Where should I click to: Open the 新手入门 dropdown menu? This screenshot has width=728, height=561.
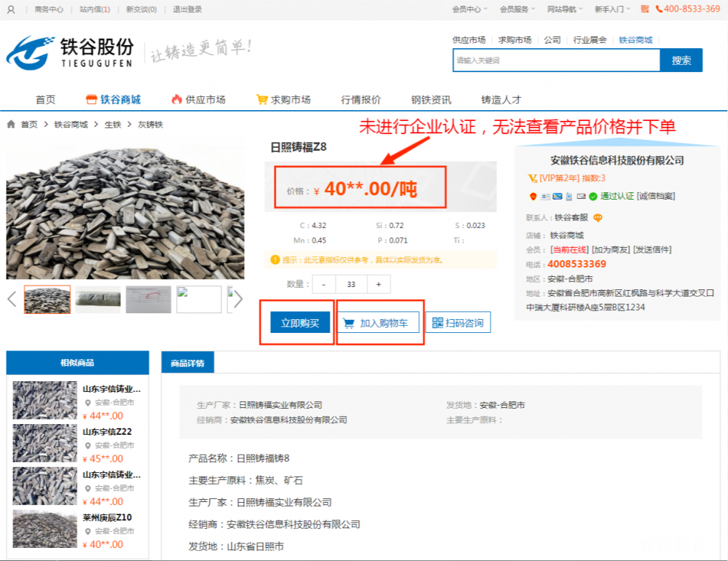pos(612,9)
